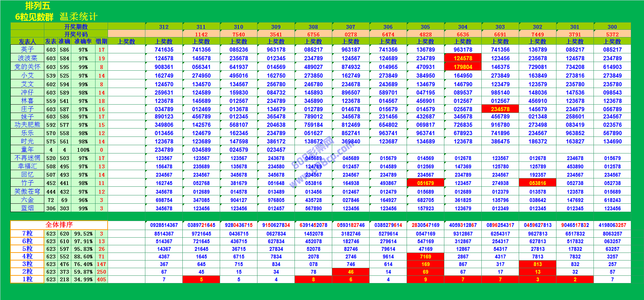644x300 pixels.
Task: Click the author name 英子
Action: click(27, 50)
